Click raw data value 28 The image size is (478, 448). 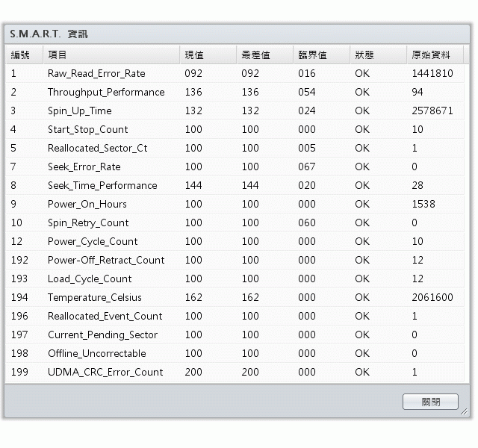(418, 185)
